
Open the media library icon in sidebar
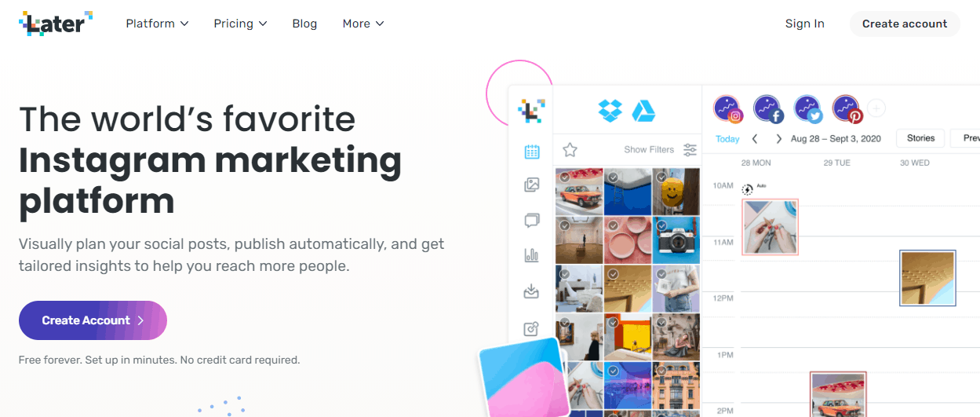coord(531,185)
